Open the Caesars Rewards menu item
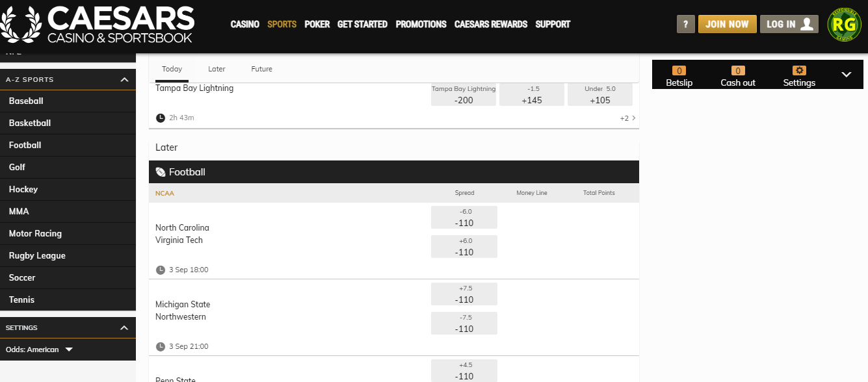Image resolution: width=868 pixels, height=382 pixels. point(491,24)
